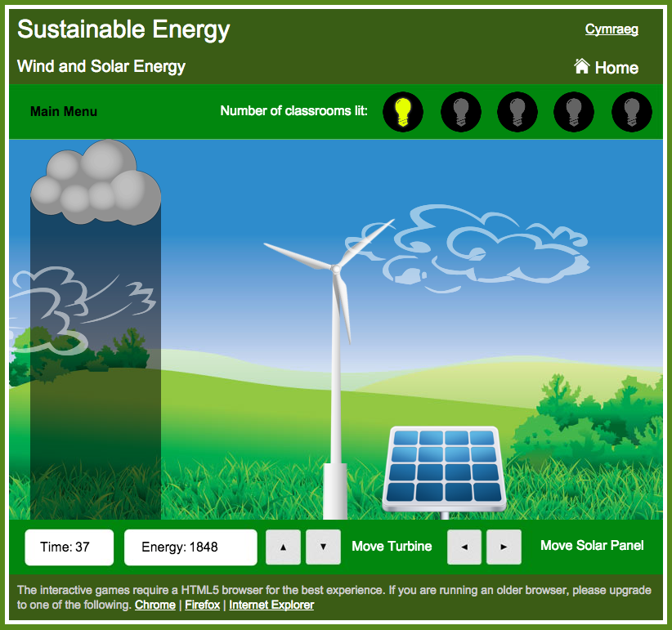This screenshot has height=630, width=672.
Task: Raise the turbine with the up arrow
Action: [283, 547]
